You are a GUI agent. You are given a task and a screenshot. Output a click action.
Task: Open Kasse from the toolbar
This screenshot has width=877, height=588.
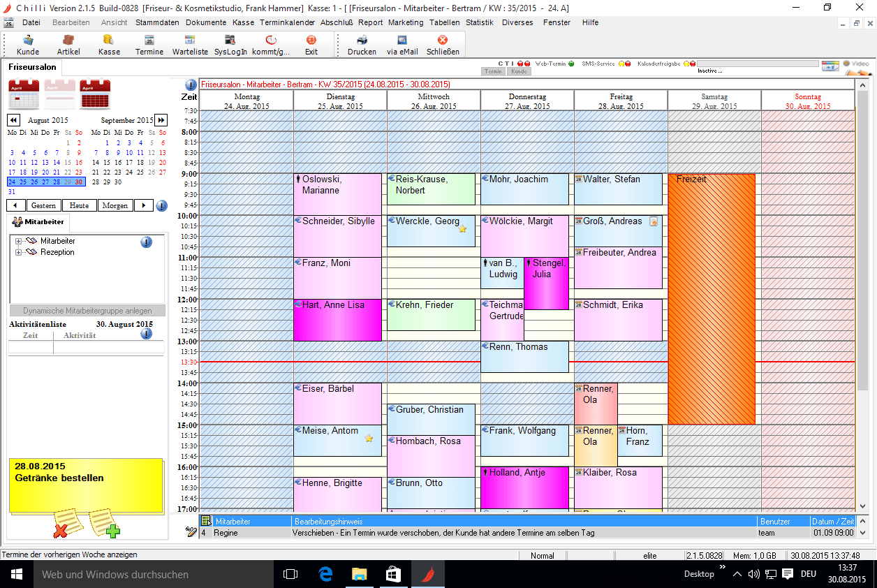109,45
